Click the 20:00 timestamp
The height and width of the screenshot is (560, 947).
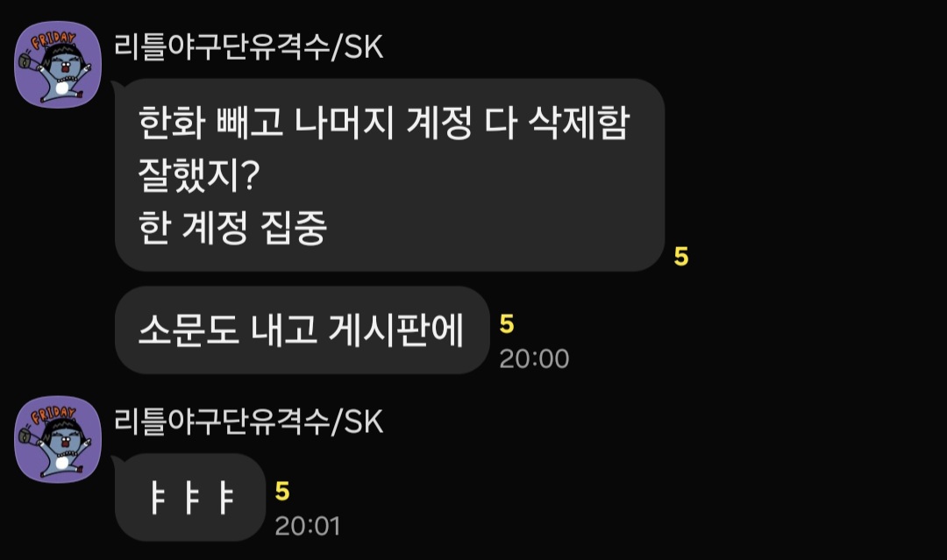(x=534, y=359)
